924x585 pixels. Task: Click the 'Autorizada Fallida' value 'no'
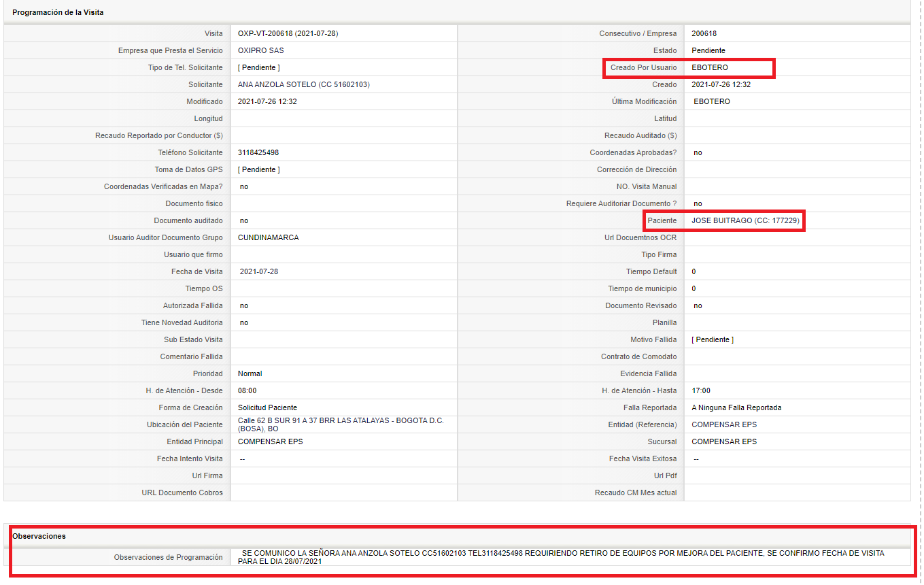tap(244, 305)
